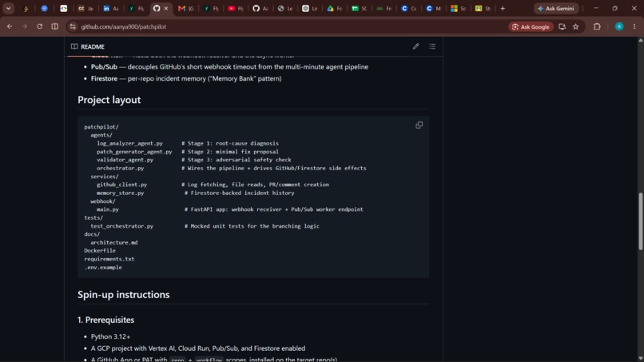Image resolution: width=644 pixels, height=362 pixels.
Task: Click the Pub/Sub bullet text
Action: (229, 66)
